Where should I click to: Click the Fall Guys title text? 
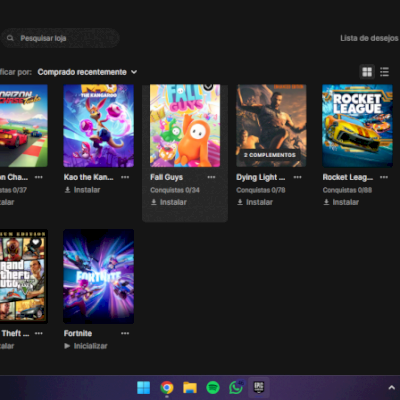pos(166,177)
